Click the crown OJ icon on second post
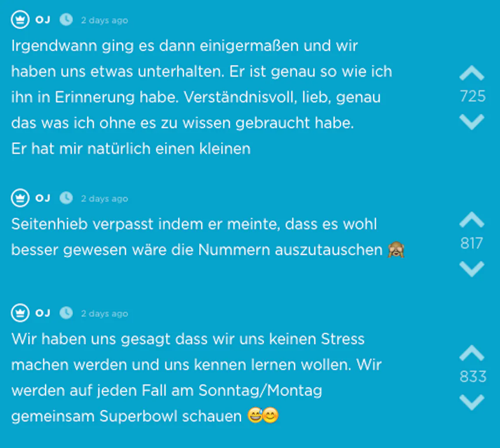Screen dimensions: 500x448 (x=20, y=198)
